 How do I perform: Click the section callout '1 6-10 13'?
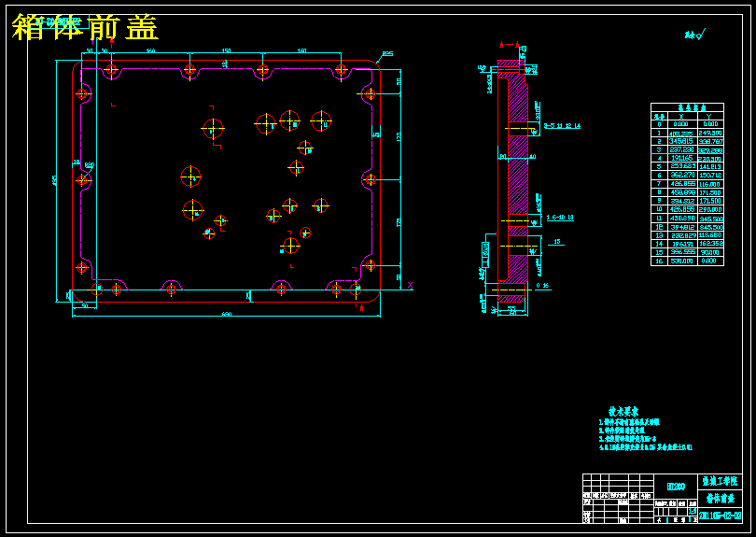pyautogui.click(x=560, y=219)
